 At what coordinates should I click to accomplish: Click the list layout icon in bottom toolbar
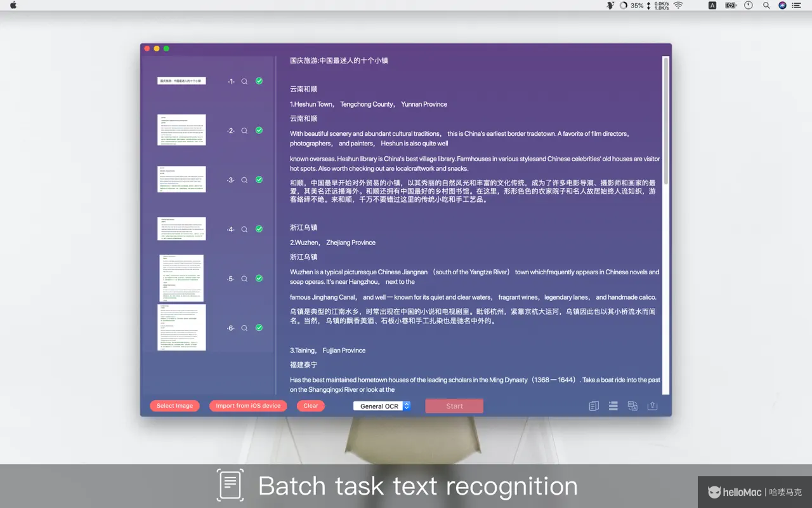click(613, 406)
